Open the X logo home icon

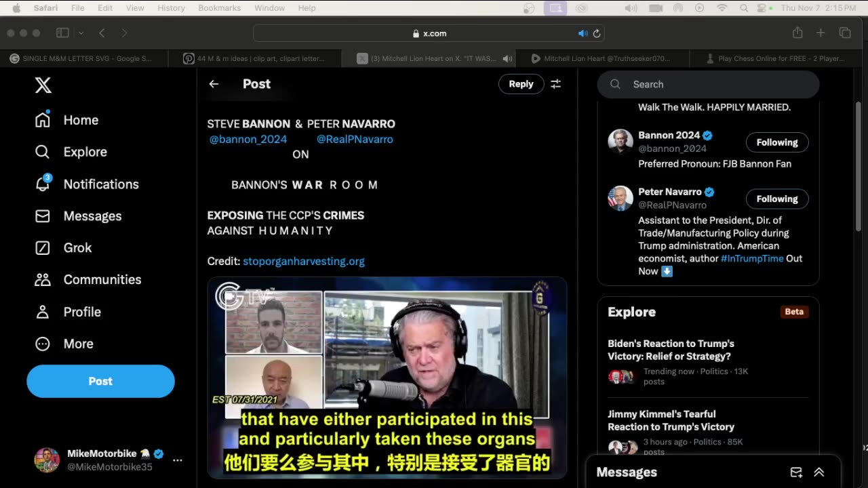(x=43, y=85)
